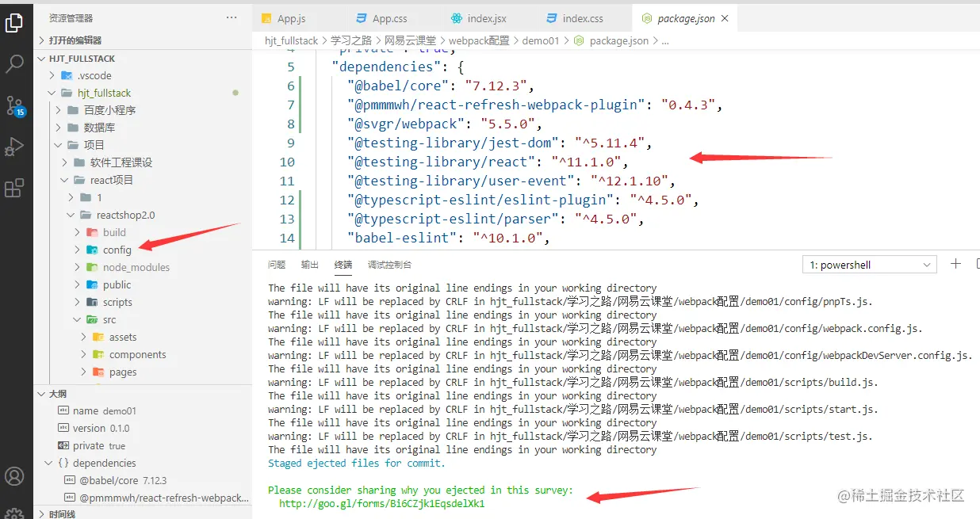Collapse the dependencies outline node
The width and height of the screenshot is (980, 519).
144,463
